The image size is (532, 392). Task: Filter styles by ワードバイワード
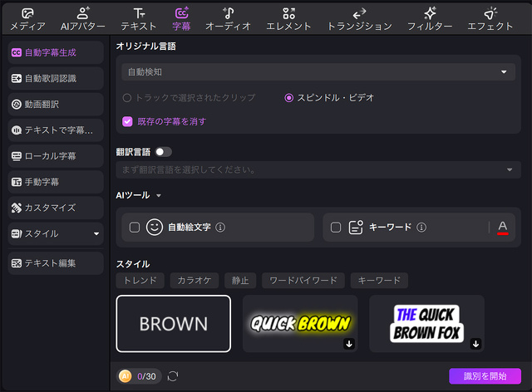303,281
